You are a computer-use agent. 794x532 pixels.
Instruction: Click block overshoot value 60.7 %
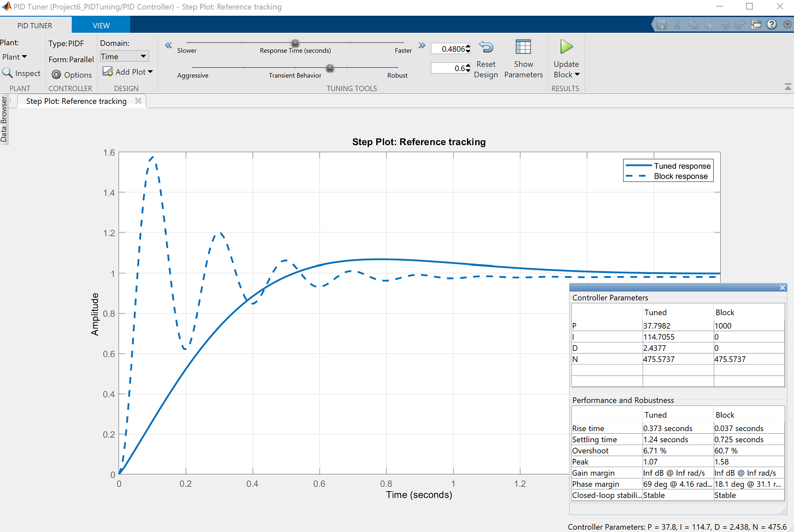tap(749, 451)
